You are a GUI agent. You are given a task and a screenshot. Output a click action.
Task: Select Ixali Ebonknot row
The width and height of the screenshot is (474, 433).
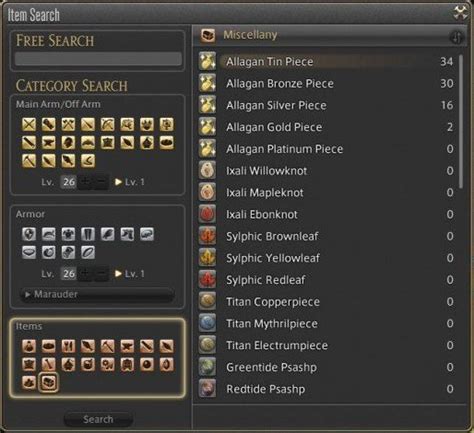327,214
